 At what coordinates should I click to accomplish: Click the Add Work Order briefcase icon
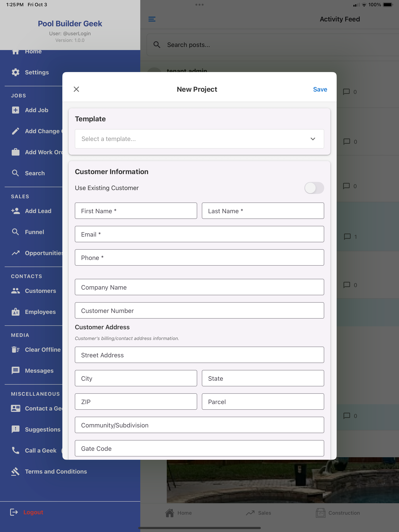16,152
